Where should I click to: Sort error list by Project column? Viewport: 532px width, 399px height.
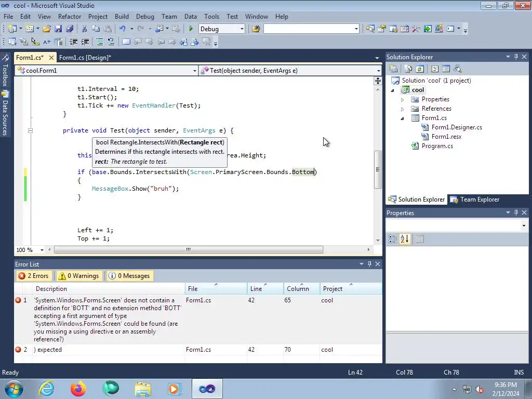(x=351, y=289)
